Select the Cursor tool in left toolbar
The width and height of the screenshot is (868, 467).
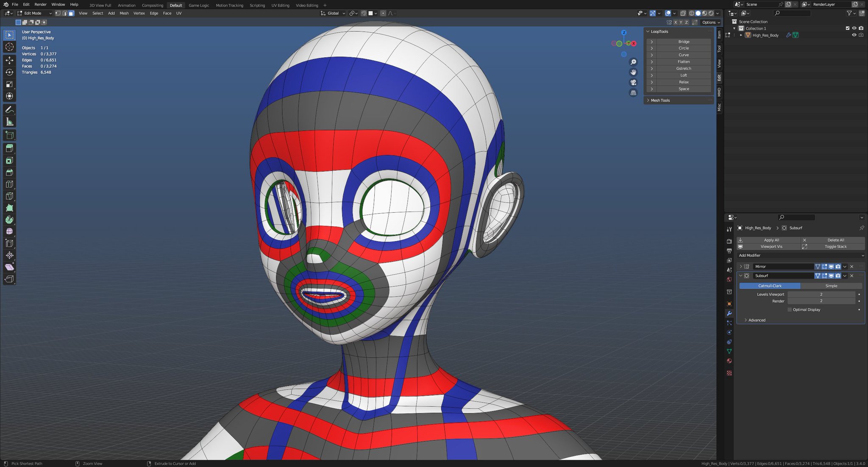coord(9,47)
